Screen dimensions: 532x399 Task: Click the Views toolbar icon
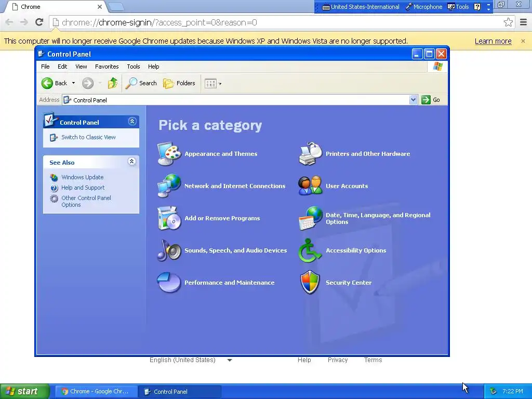click(210, 84)
